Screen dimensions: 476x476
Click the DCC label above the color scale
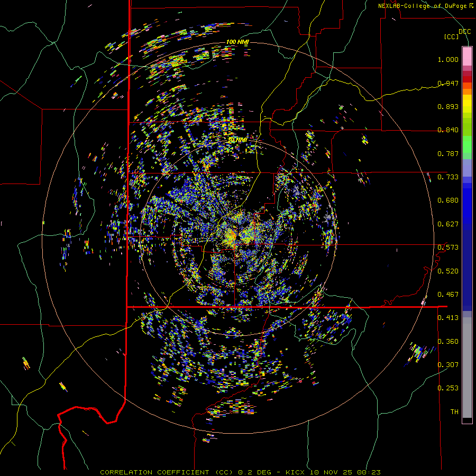coord(464,32)
